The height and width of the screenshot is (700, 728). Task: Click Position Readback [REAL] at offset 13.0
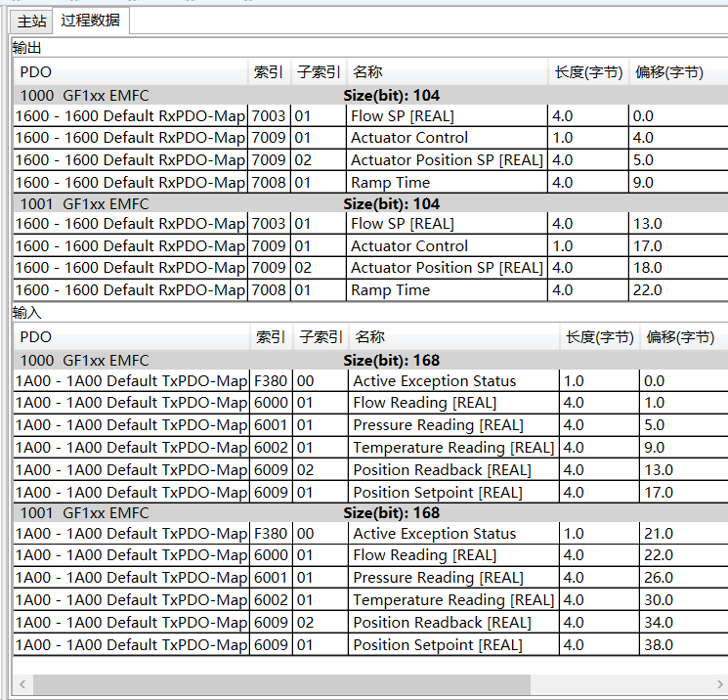tap(442, 470)
